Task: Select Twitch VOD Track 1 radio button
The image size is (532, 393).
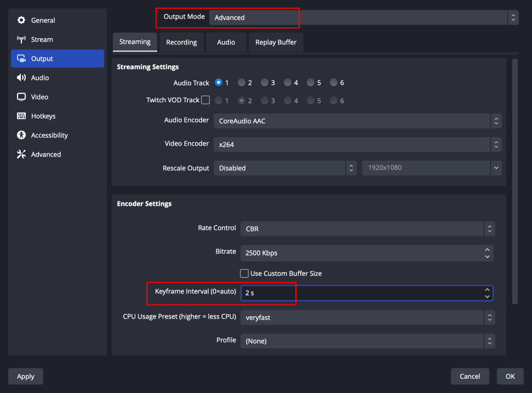Action: [x=219, y=100]
